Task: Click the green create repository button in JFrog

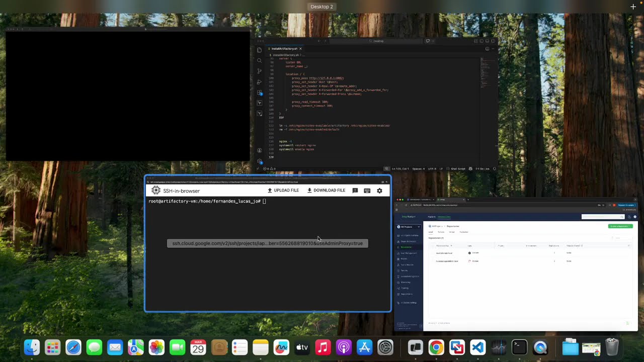Action: click(x=620, y=226)
